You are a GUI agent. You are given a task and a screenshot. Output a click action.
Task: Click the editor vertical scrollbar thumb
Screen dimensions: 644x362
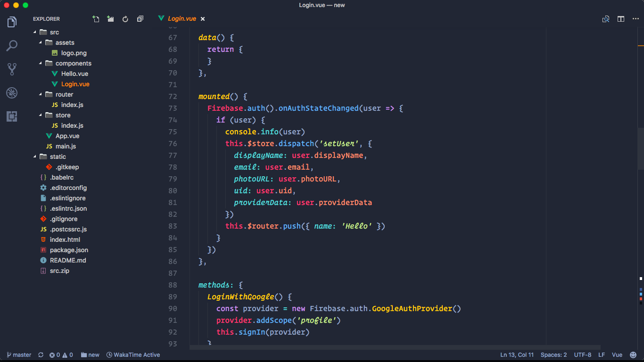641,148
